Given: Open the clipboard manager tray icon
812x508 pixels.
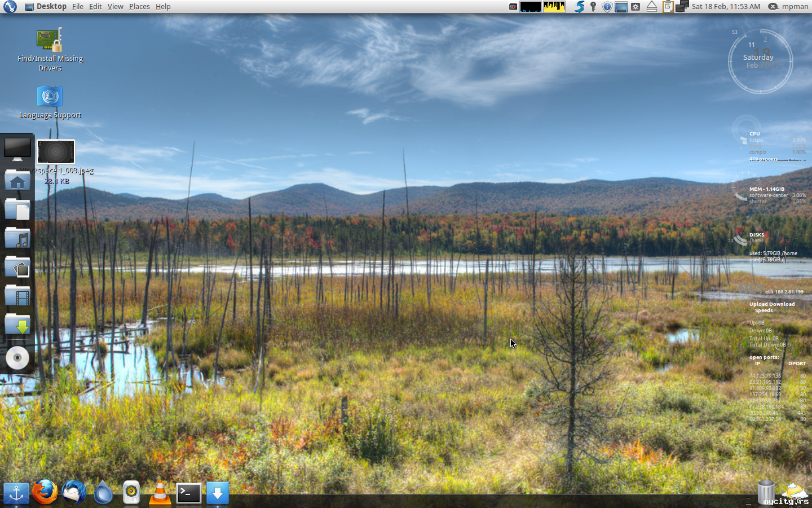Looking at the screenshot, I should [x=668, y=7].
